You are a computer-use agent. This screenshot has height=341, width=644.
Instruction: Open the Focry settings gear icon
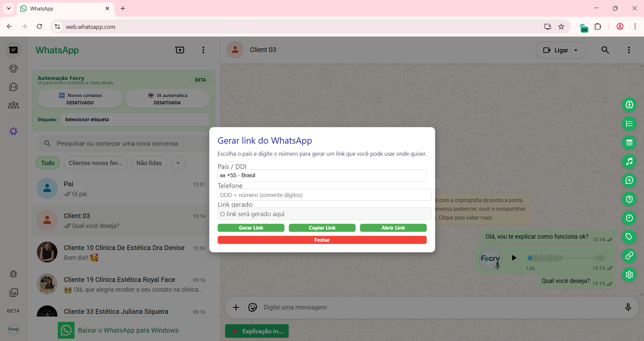tap(629, 275)
